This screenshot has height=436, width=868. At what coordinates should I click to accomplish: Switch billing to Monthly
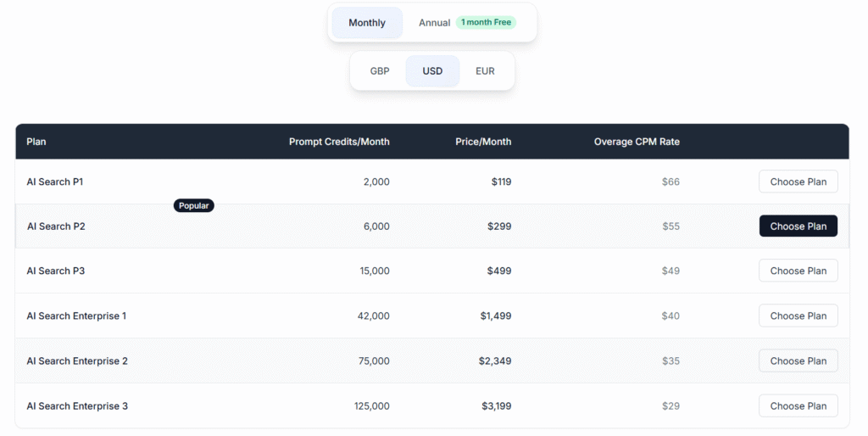click(367, 23)
